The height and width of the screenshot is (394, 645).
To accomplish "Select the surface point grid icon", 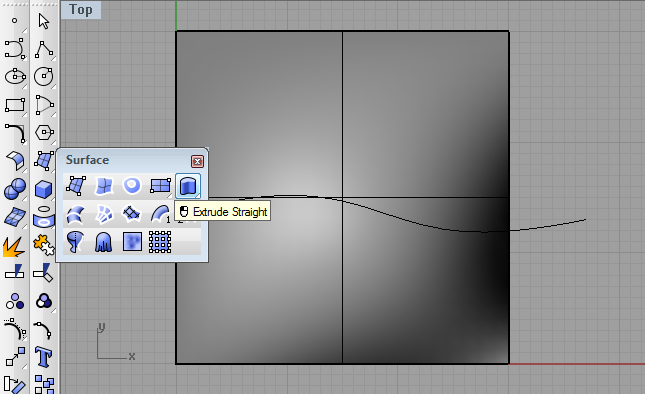I will point(160,242).
